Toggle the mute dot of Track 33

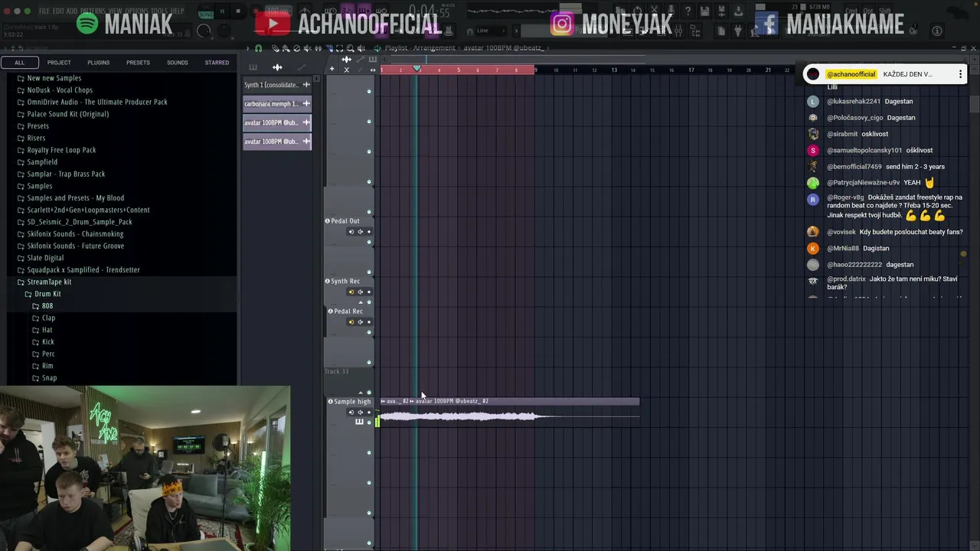(369, 393)
